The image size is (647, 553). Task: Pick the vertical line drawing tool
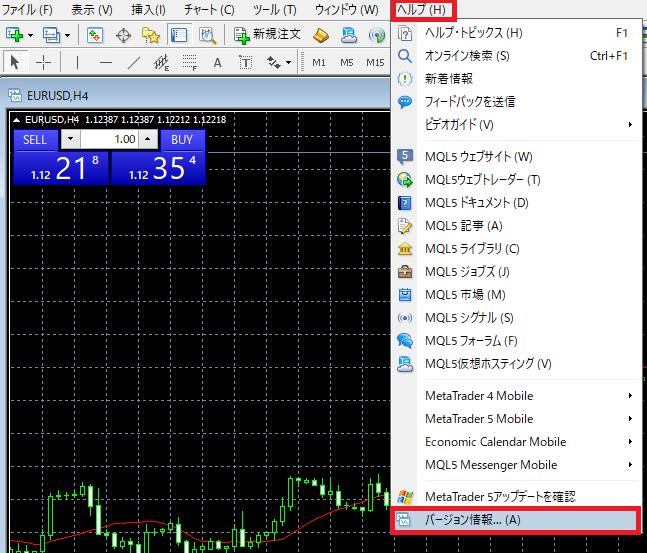click(77, 62)
